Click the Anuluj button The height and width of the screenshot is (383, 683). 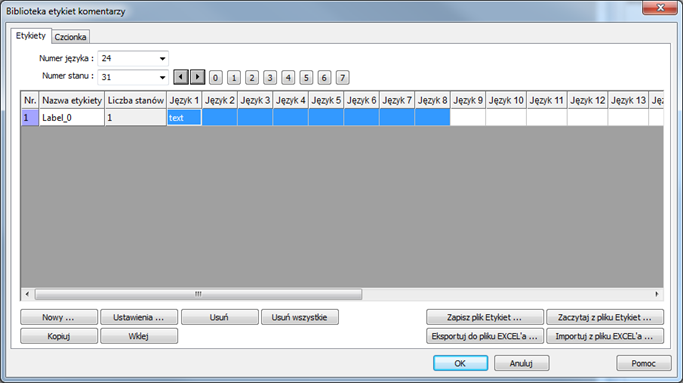521,363
